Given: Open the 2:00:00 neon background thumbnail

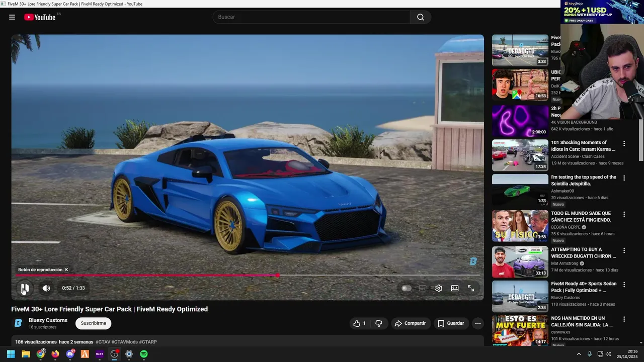Looking at the screenshot, I should coord(520,121).
